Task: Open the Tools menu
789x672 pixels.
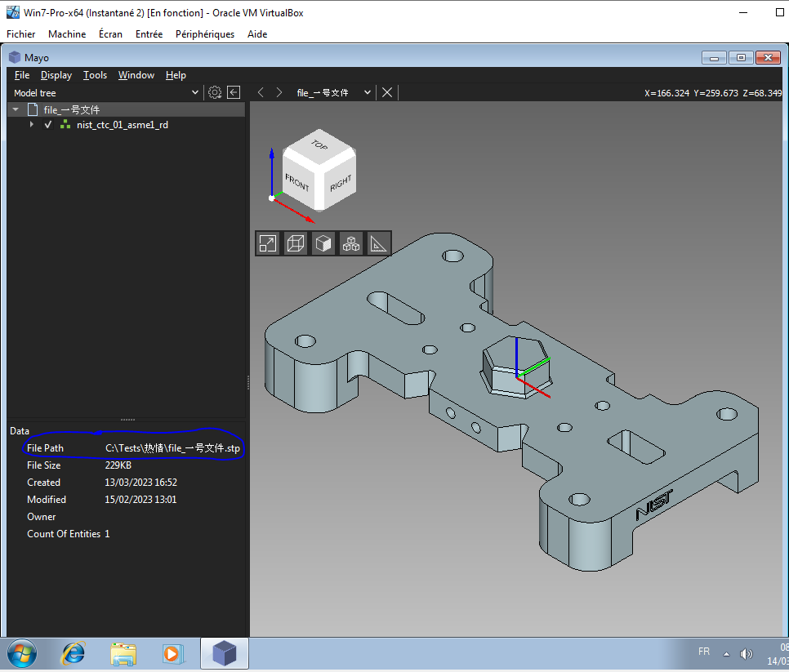Action: tap(95, 75)
